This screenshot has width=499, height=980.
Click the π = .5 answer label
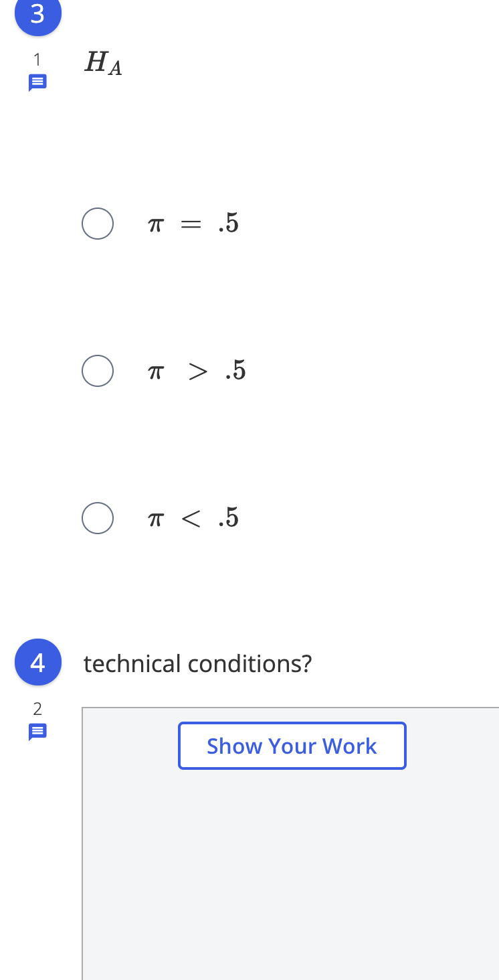click(193, 224)
